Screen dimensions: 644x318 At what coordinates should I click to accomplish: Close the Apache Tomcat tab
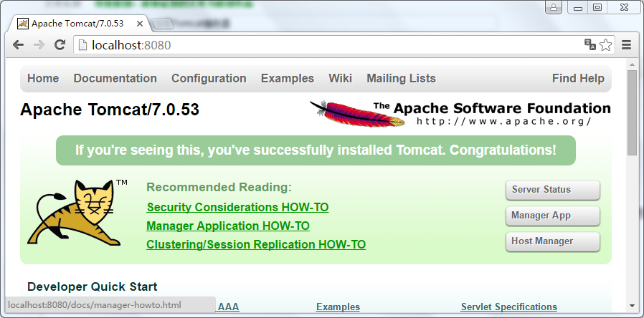[140, 24]
